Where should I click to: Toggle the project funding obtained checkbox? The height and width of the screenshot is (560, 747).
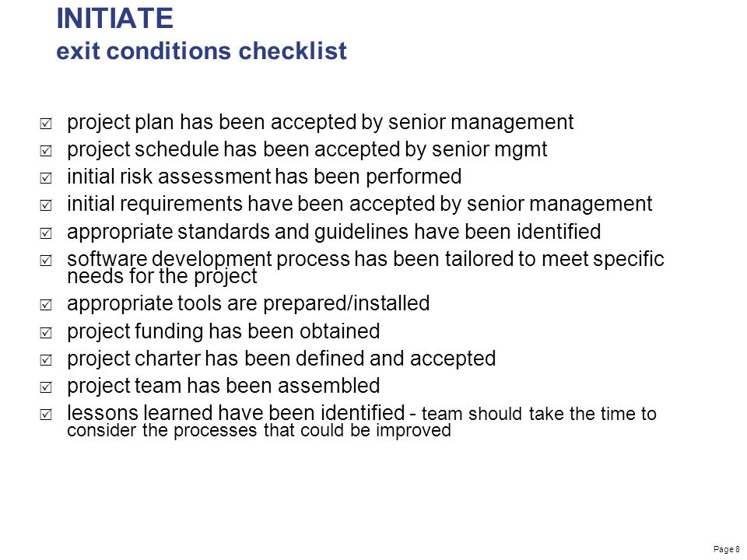[x=46, y=332]
